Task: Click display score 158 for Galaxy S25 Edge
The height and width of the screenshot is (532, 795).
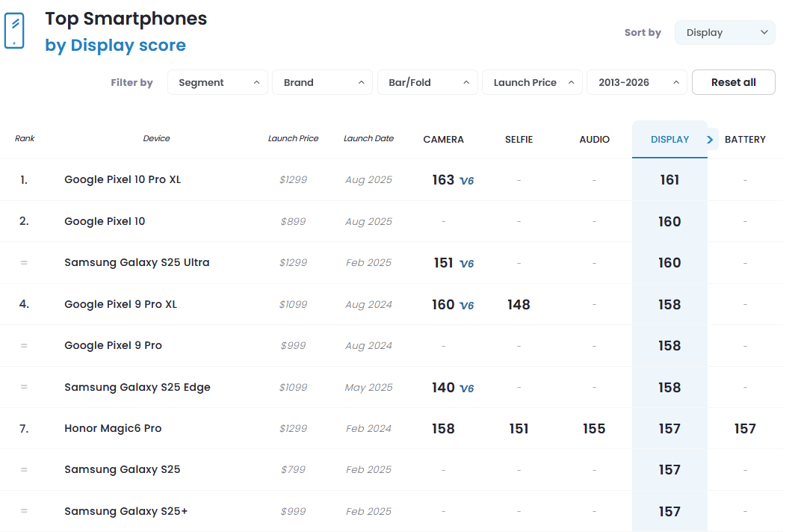Action: 669,388
